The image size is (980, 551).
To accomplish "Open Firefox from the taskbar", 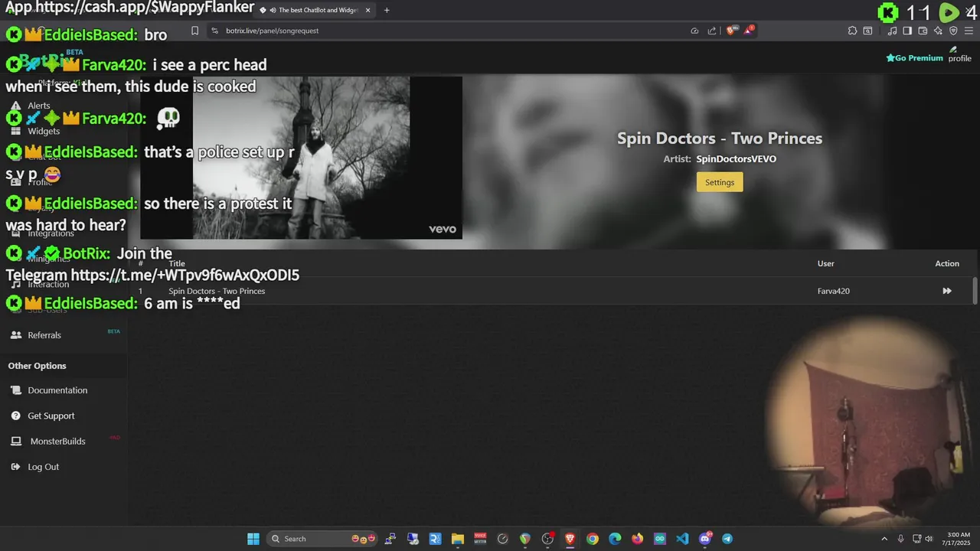I will pyautogui.click(x=638, y=539).
